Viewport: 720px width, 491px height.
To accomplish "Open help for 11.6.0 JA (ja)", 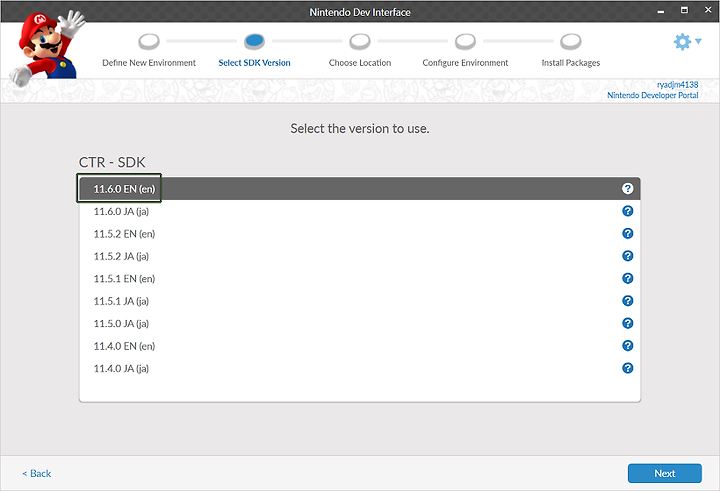I will [627, 211].
